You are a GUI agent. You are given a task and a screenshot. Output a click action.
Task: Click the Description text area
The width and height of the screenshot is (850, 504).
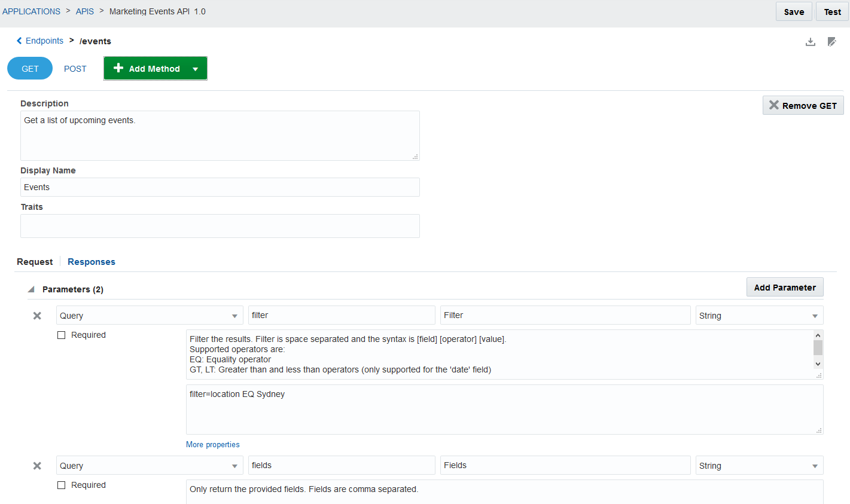pos(220,136)
